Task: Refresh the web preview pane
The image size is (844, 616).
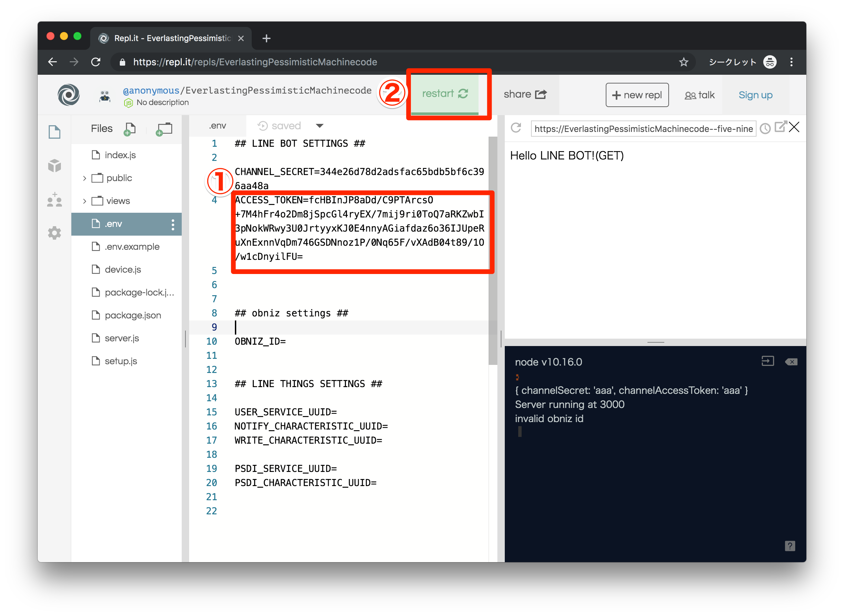Action: [x=516, y=128]
